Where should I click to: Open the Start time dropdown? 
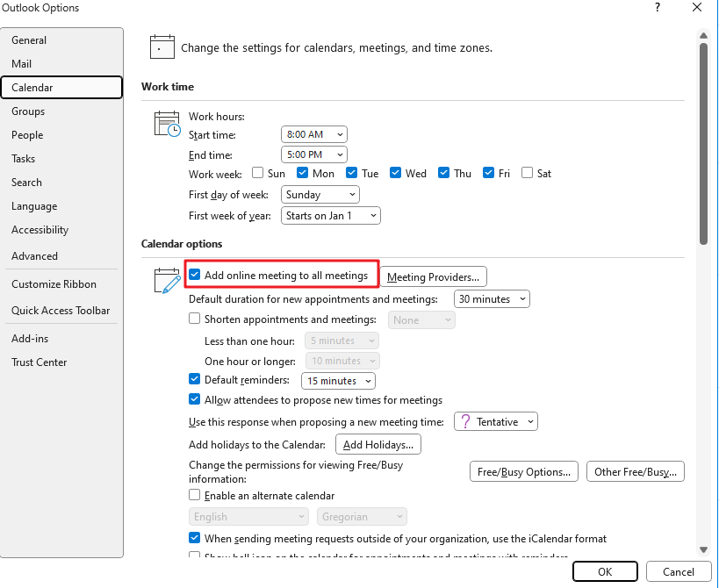[314, 134]
